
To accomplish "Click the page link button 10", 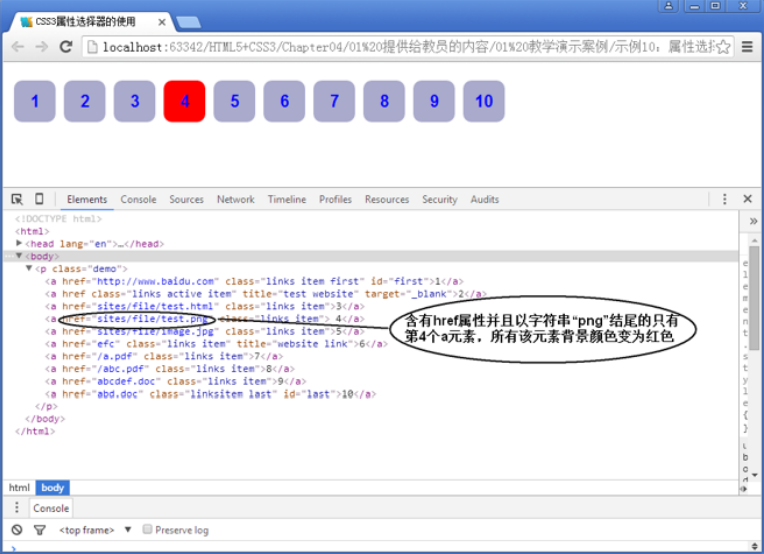I will (484, 101).
